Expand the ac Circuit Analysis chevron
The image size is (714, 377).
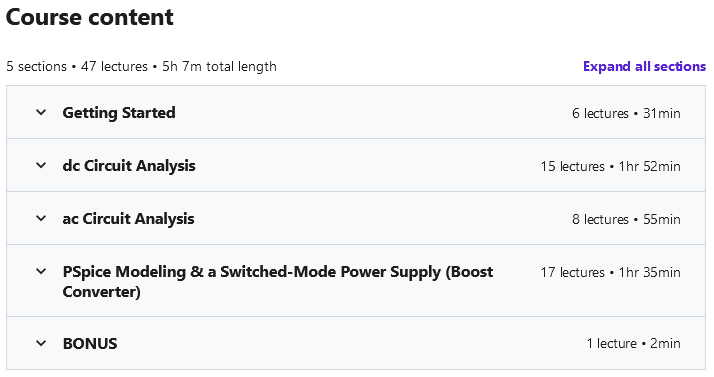41,219
